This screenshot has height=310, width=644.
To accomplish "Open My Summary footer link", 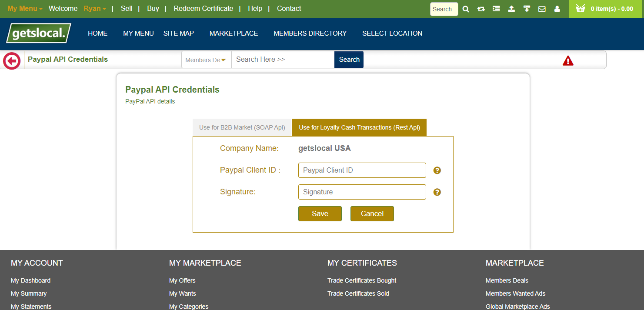I will 29,293.
